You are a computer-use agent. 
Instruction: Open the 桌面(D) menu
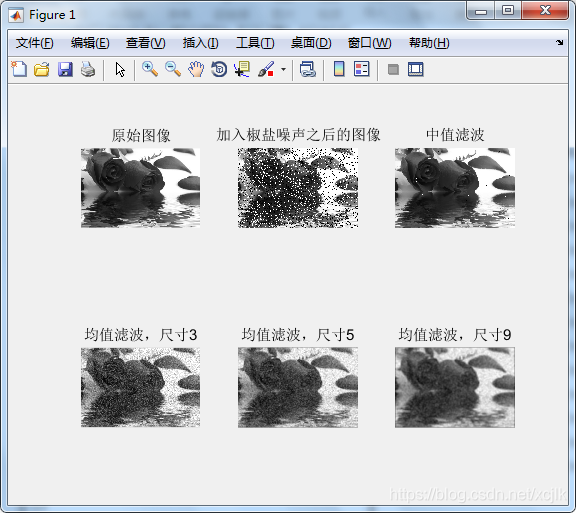pos(311,43)
